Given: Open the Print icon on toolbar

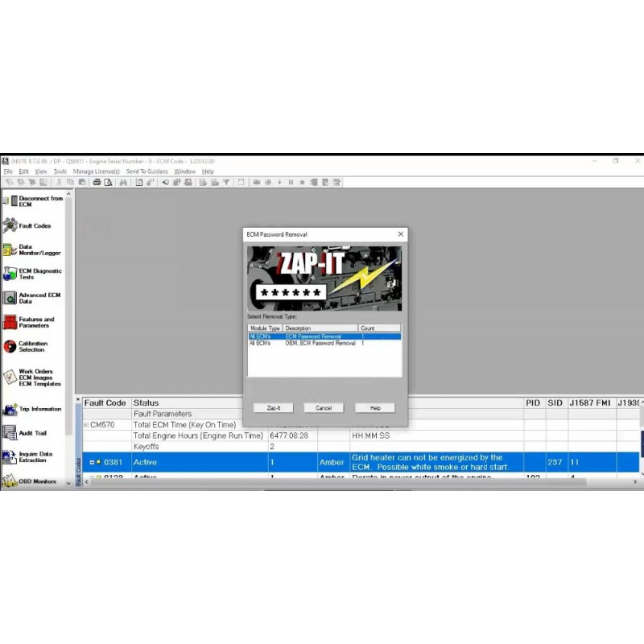Looking at the screenshot, I should [97, 182].
